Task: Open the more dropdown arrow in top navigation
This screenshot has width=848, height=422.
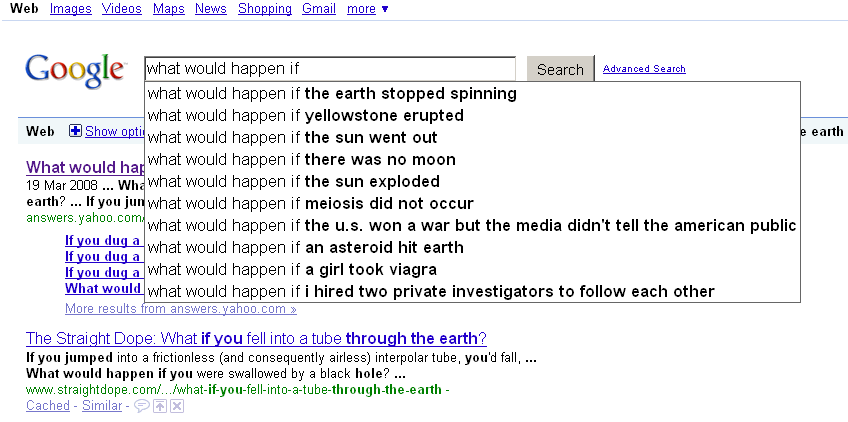Action: point(385,9)
